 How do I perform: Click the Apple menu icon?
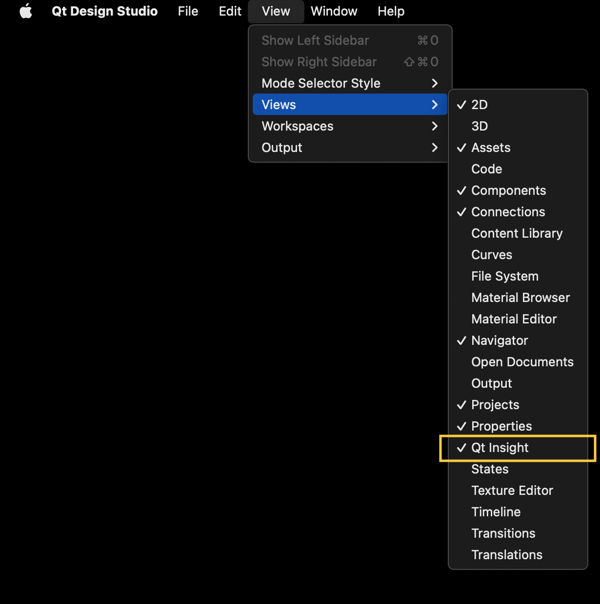coord(26,11)
